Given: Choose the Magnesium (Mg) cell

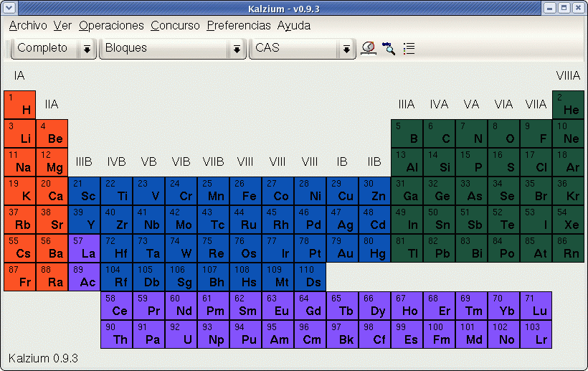Looking at the screenshot, I should click(52, 162).
